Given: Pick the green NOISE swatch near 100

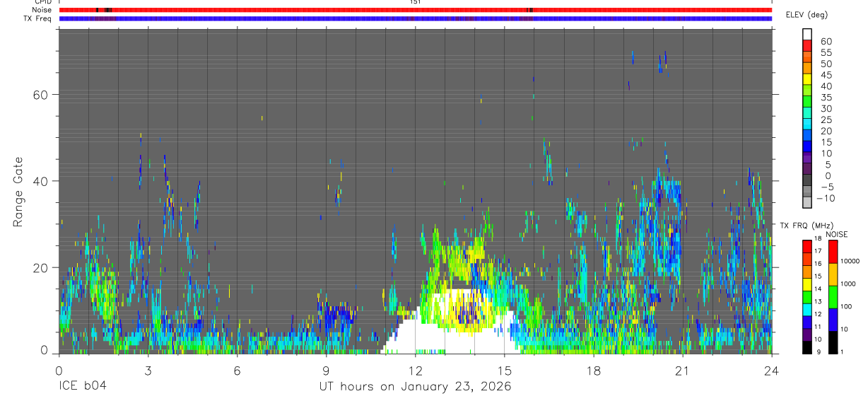Looking at the screenshot, I should pos(833,297).
